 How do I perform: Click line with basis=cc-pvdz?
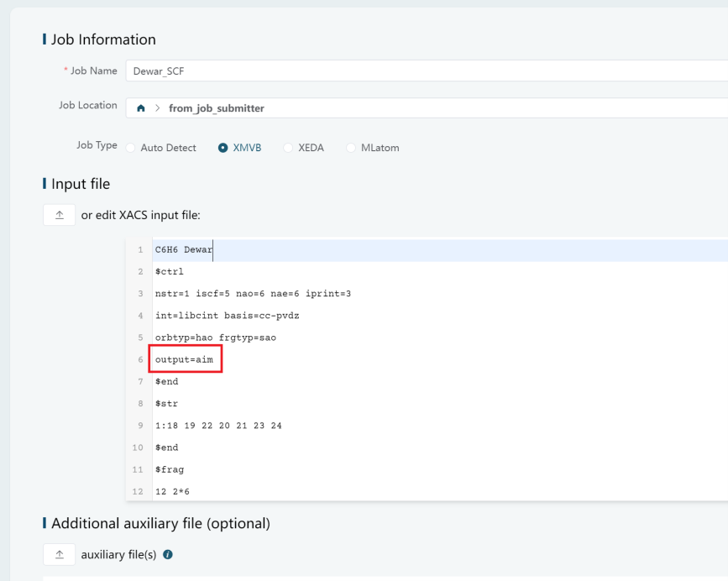click(x=440, y=316)
